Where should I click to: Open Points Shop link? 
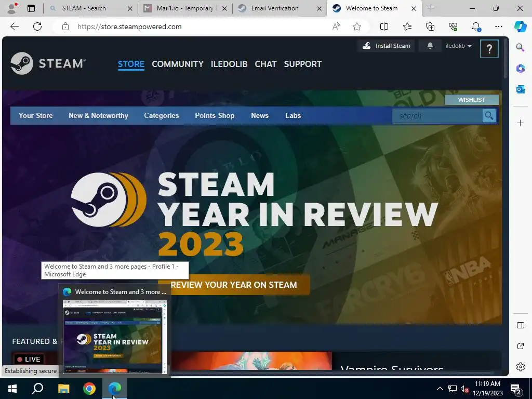coord(215,116)
